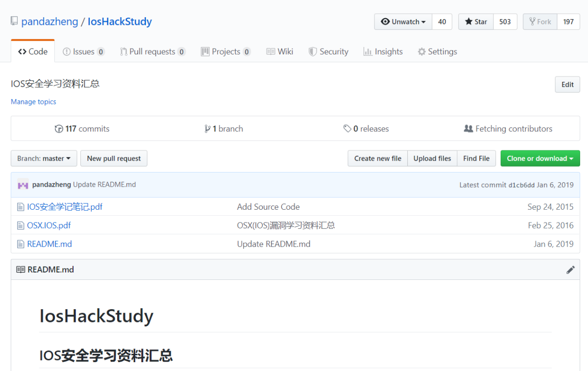Open pandazheng author link in commit bar
The width and height of the screenshot is (588, 371).
tap(51, 185)
